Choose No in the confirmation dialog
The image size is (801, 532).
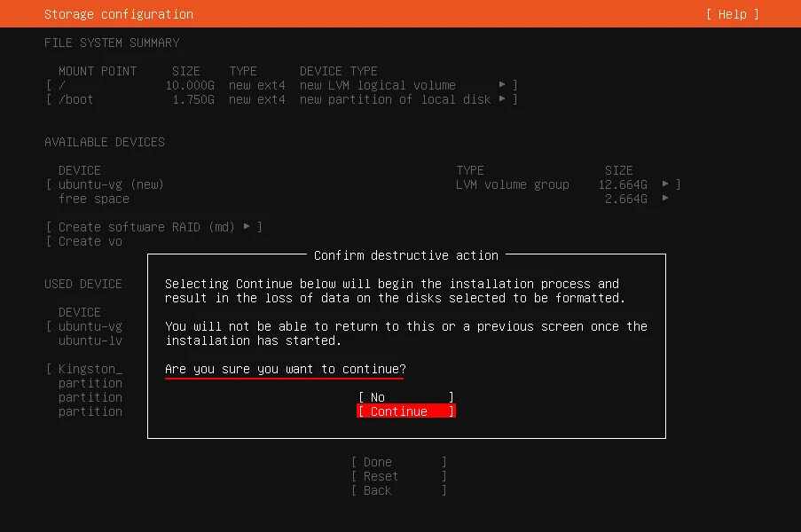(x=405, y=397)
